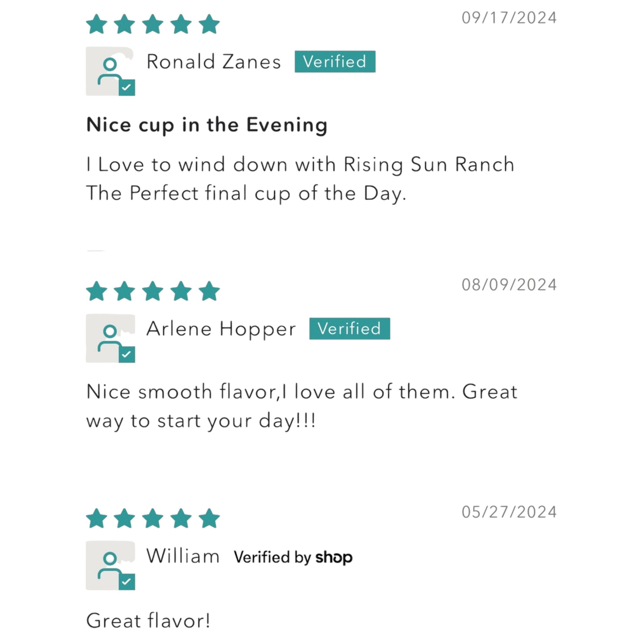This screenshot has height=644, width=644.
Task: Select the reviewer name Arlene Hopper
Action: (x=221, y=329)
